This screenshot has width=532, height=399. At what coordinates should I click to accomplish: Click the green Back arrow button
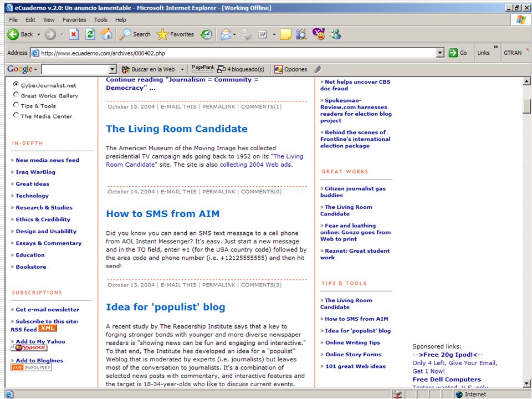13,34
